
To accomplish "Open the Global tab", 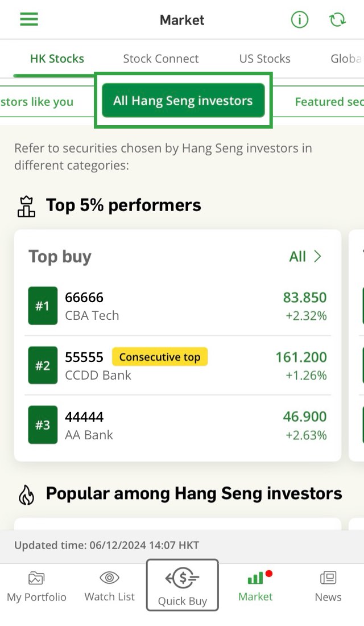I will click(x=345, y=59).
